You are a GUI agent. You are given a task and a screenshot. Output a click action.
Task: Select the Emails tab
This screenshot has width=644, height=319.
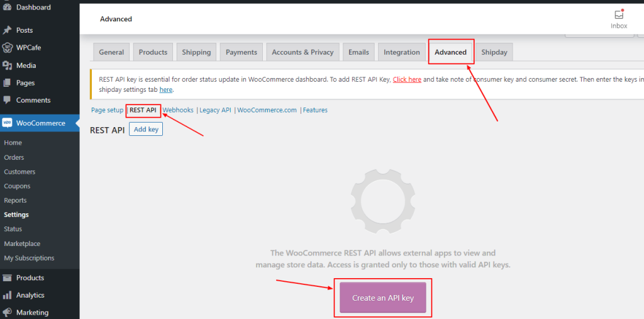pyautogui.click(x=358, y=52)
